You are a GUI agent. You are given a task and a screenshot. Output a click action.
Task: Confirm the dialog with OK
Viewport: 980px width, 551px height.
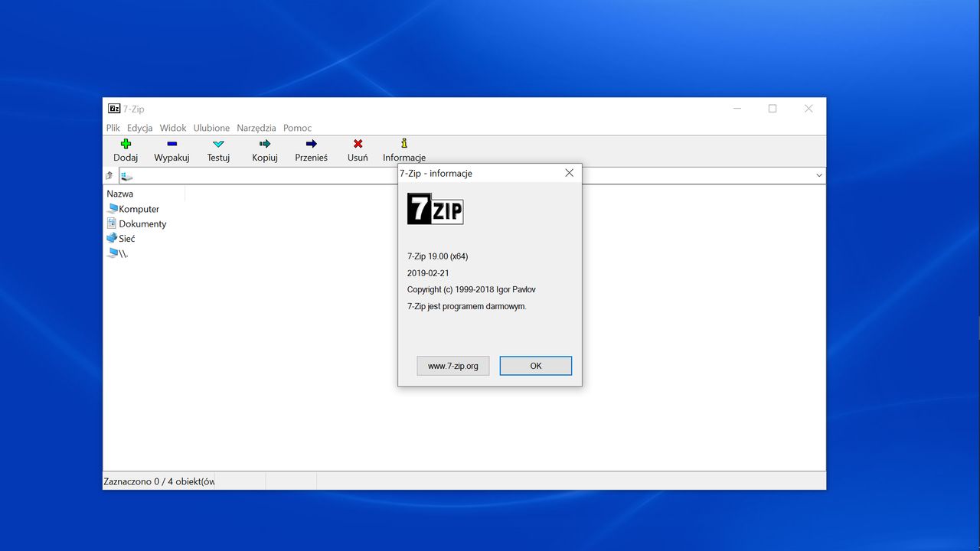(536, 366)
